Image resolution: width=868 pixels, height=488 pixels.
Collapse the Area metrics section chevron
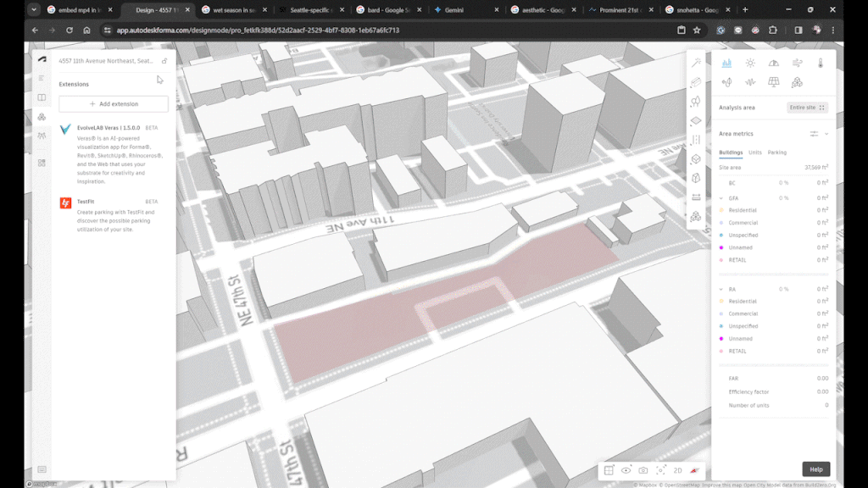[826, 134]
